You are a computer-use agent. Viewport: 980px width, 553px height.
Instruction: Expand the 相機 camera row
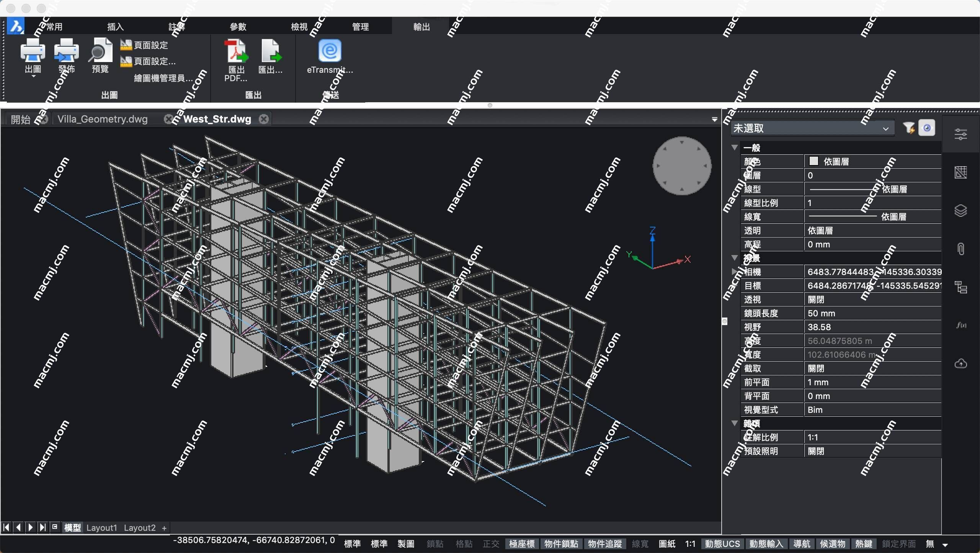point(733,272)
